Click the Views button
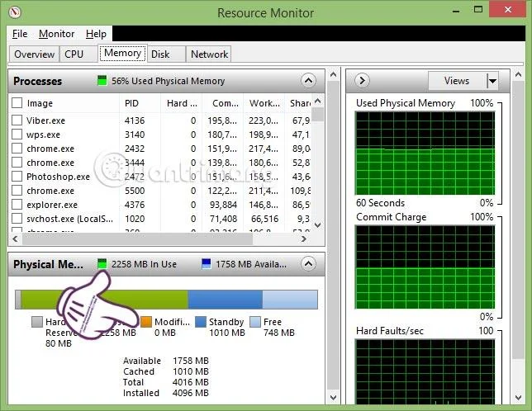 tap(457, 81)
